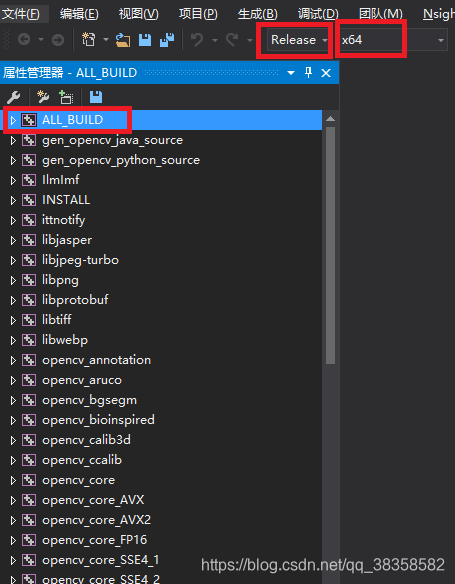This screenshot has width=455, height=584.
Task: Select the opencv_calib3d project
Action: click(x=86, y=440)
